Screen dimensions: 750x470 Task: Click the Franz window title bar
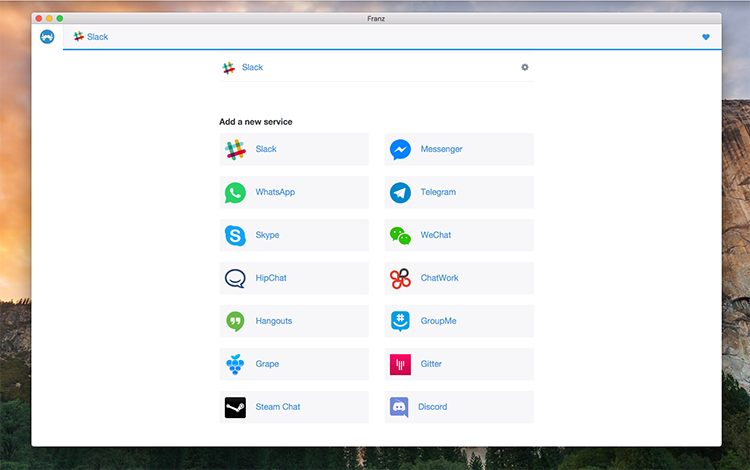[x=376, y=18]
